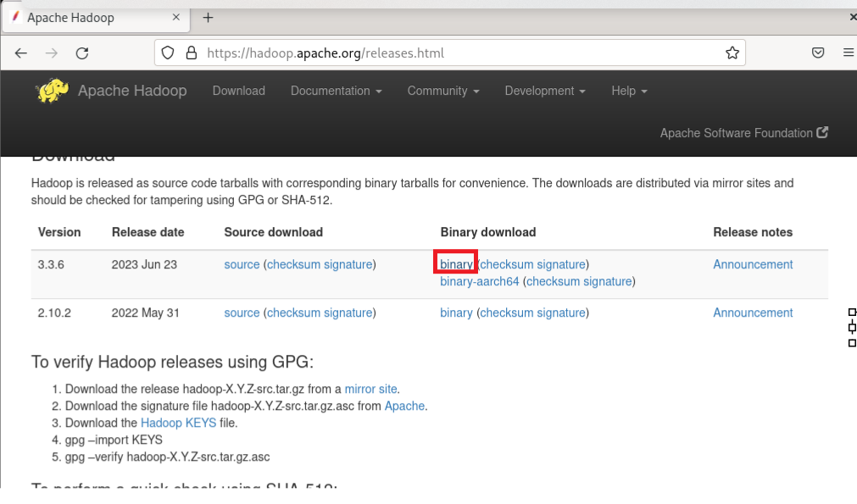Screen dimensions: 857x504
Task: Open signature for 3.3.6 source
Action: pyautogui.click(x=348, y=264)
